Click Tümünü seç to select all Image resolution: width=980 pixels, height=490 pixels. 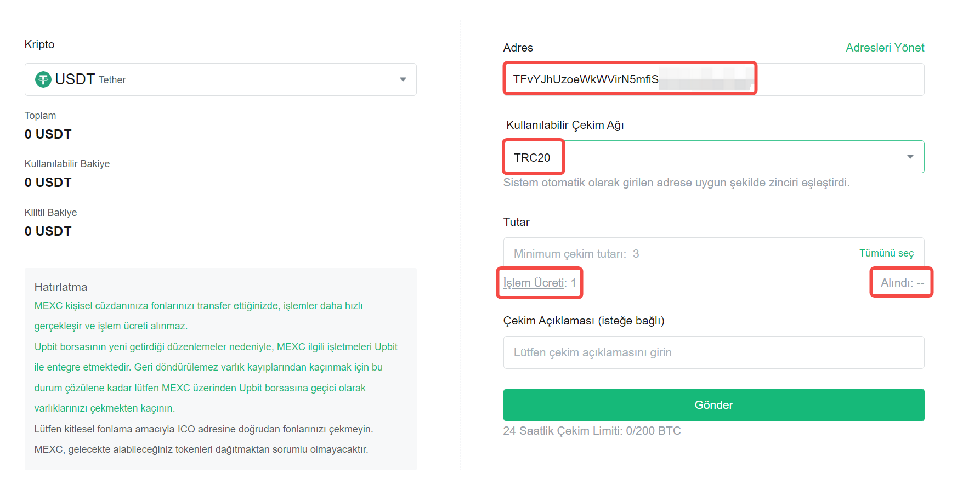pyautogui.click(x=886, y=253)
